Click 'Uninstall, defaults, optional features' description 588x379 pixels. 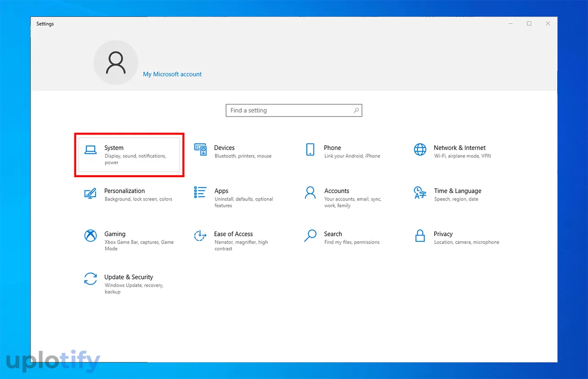coord(244,202)
